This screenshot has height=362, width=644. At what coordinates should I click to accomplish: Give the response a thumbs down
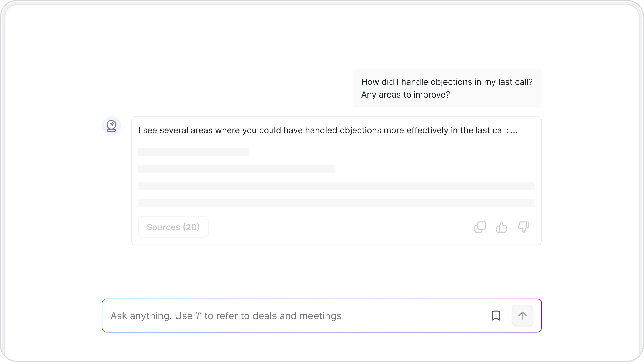pyautogui.click(x=524, y=227)
